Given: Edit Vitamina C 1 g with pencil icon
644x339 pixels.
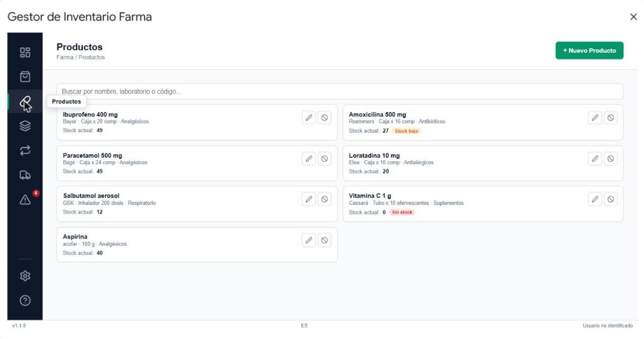Looking at the screenshot, I should (595, 199).
